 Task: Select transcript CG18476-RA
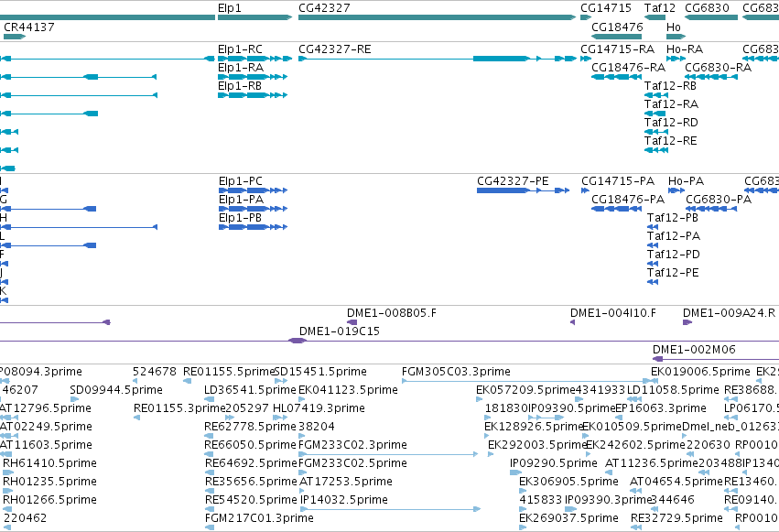(x=617, y=77)
